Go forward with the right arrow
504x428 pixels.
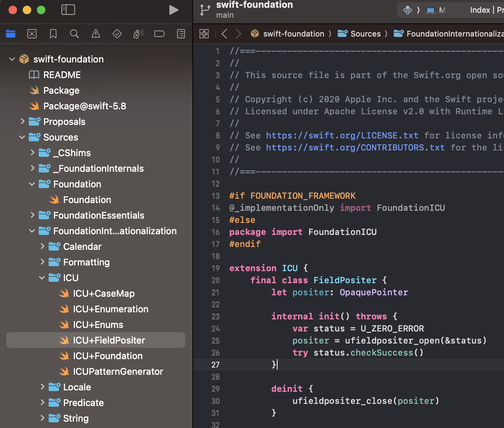pyautogui.click(x=239, y=34)
